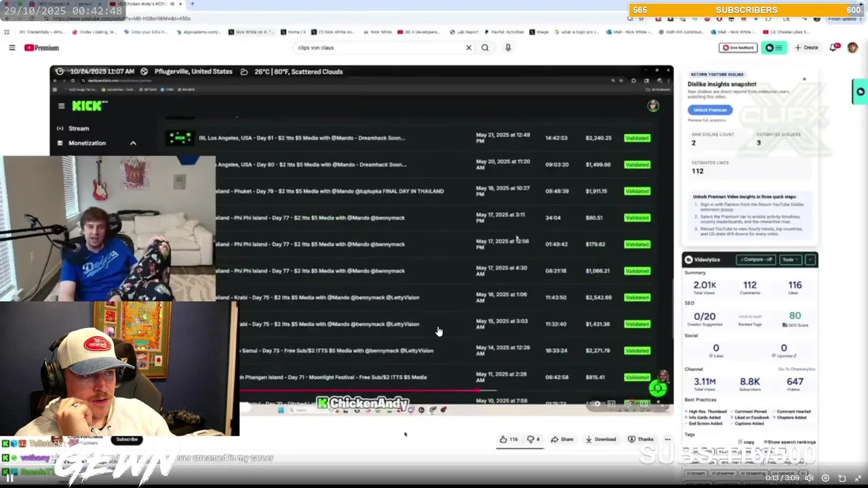The height and width of the screenshot is (488, 868).
Task: Mute the outer video volume
Action: (x=809, y=478)
